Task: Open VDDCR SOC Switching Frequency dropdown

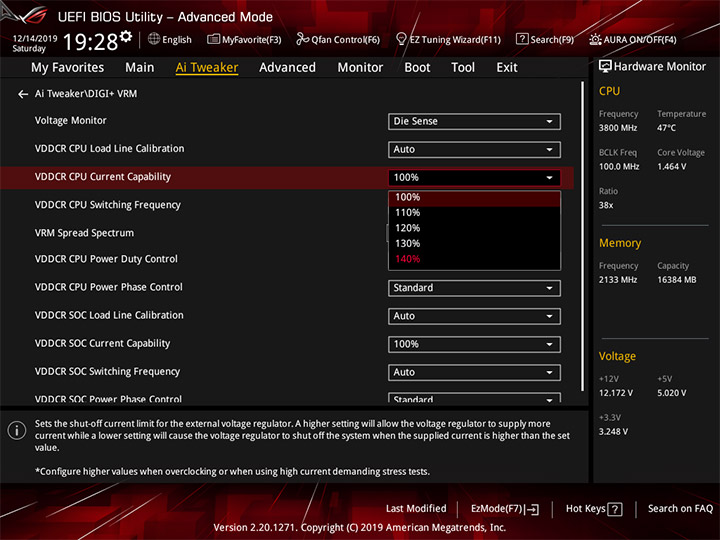Action: click(474, 372)
